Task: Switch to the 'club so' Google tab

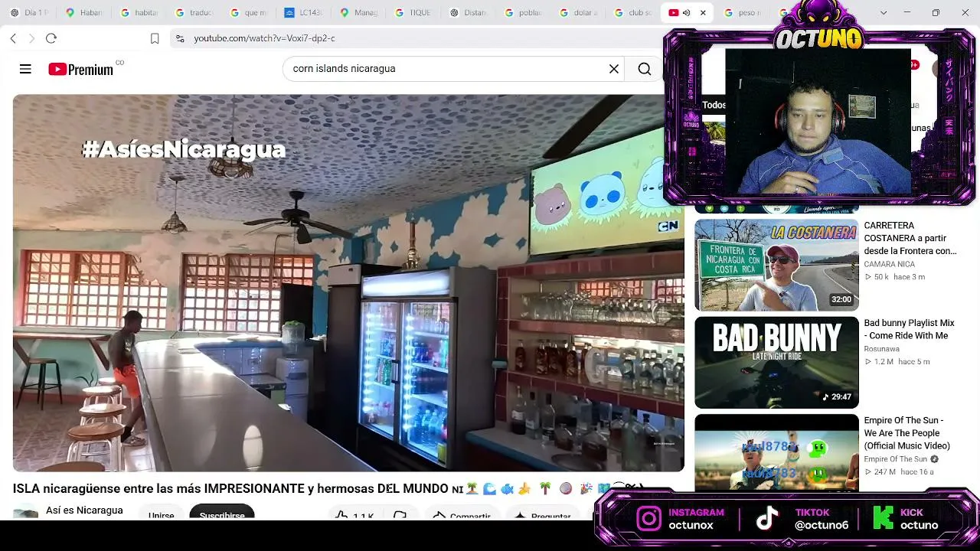Action: [x=632, y=13]
